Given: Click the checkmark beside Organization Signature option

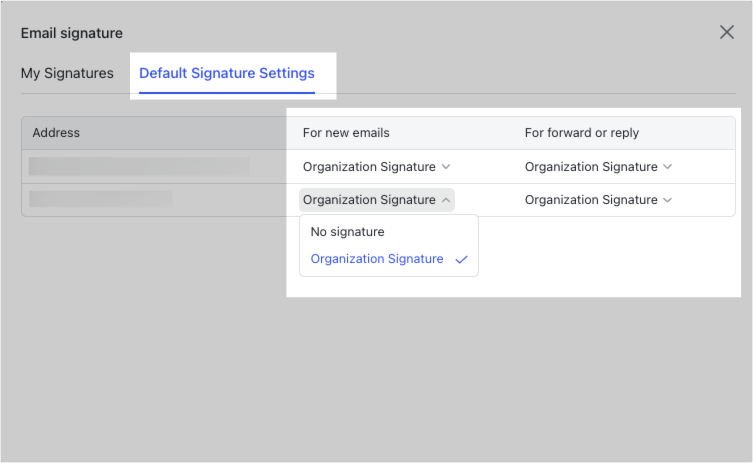Looking at the screenshot, I should tap(461, 259).
